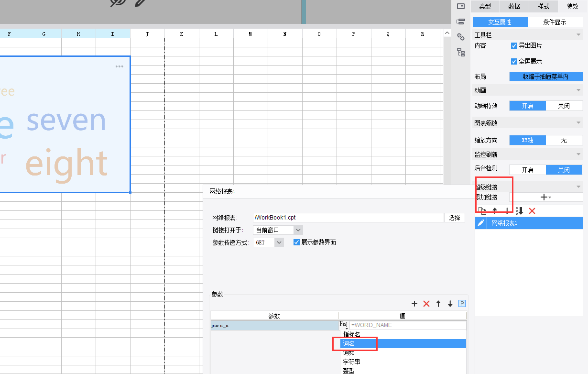Toggle 全屏展示 checkbox
This screenshot has height=374, width=588.
[514, 62]
